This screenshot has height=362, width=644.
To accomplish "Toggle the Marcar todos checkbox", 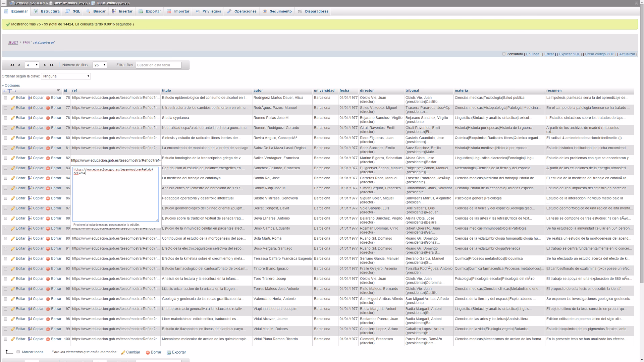I will (x=18, y=352).
